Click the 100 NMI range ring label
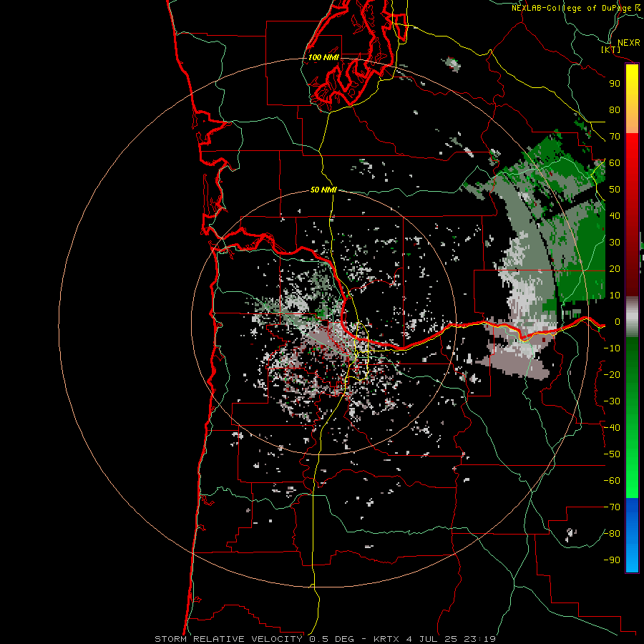This screenshot has height=644, width=644. (323, 57)
